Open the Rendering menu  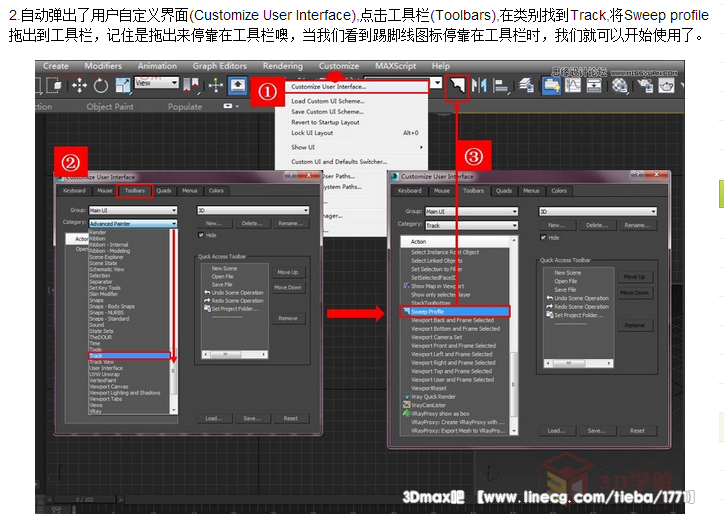pyautogui.click(x=283, y=66)
